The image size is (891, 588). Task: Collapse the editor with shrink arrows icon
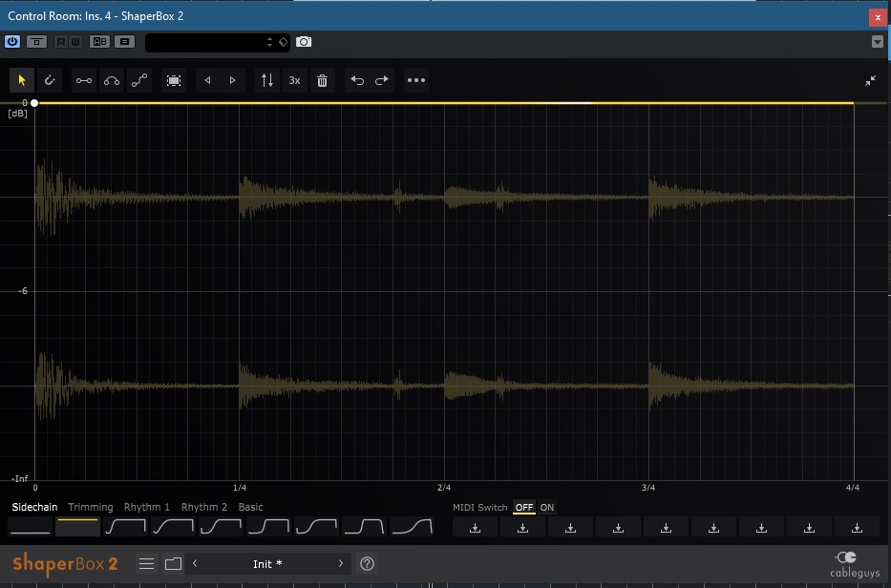[x=871, y=81]
